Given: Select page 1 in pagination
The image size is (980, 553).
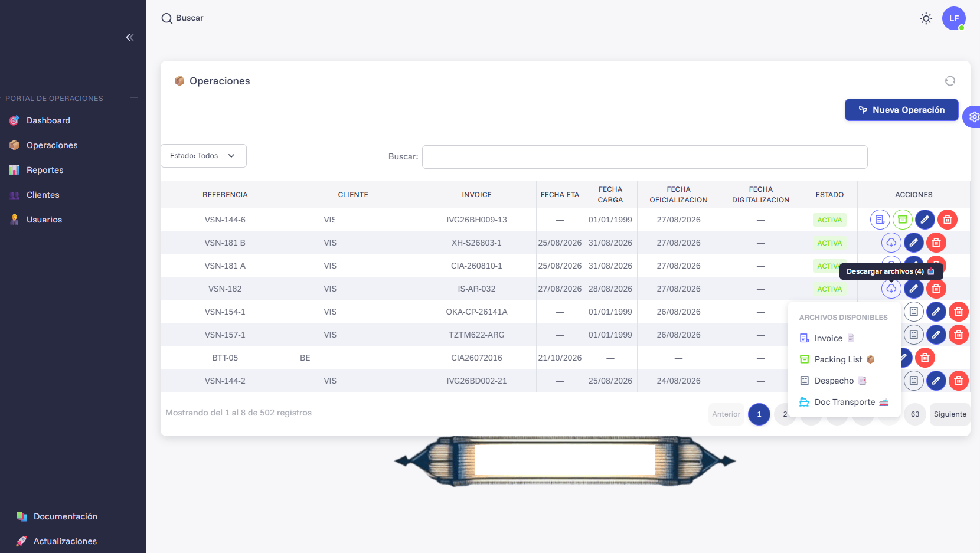Looking at the screenshot, I should 759,414.
